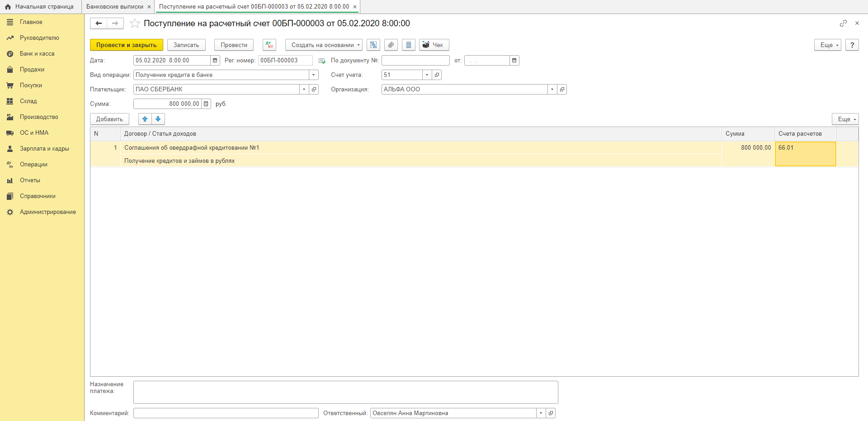Click Чек button

[434, 45]
